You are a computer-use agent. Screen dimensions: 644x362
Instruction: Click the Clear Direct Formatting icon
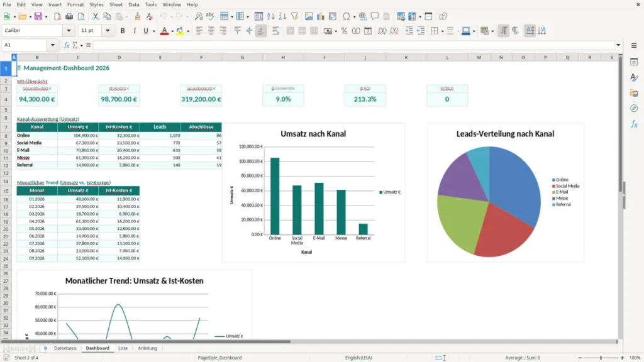tap(150, 16)
